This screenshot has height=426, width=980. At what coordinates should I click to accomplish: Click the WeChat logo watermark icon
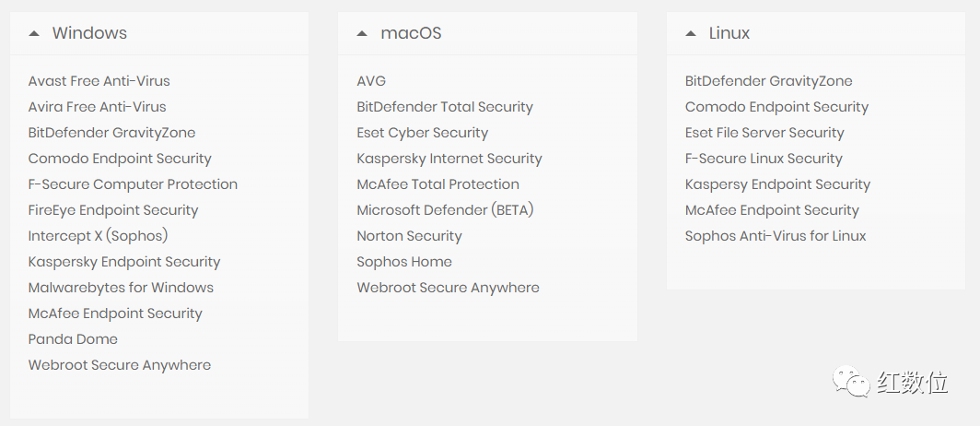[851, 382]
